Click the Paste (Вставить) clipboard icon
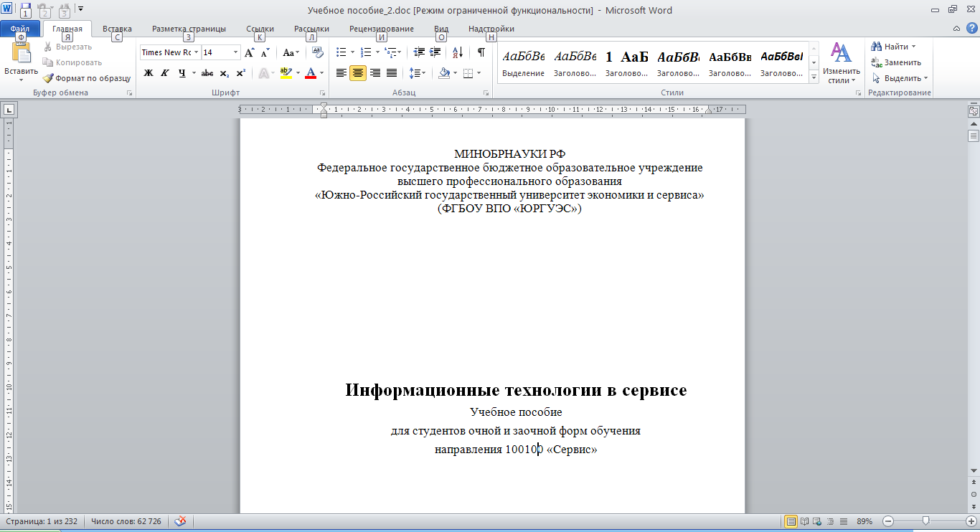This screenshot has height=532, width=980. [21, 54]
